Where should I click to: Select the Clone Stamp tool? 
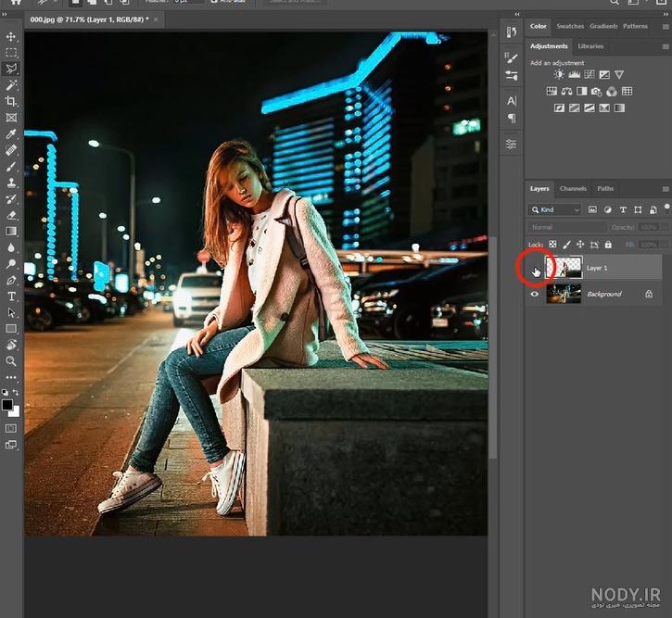(11, 183)
